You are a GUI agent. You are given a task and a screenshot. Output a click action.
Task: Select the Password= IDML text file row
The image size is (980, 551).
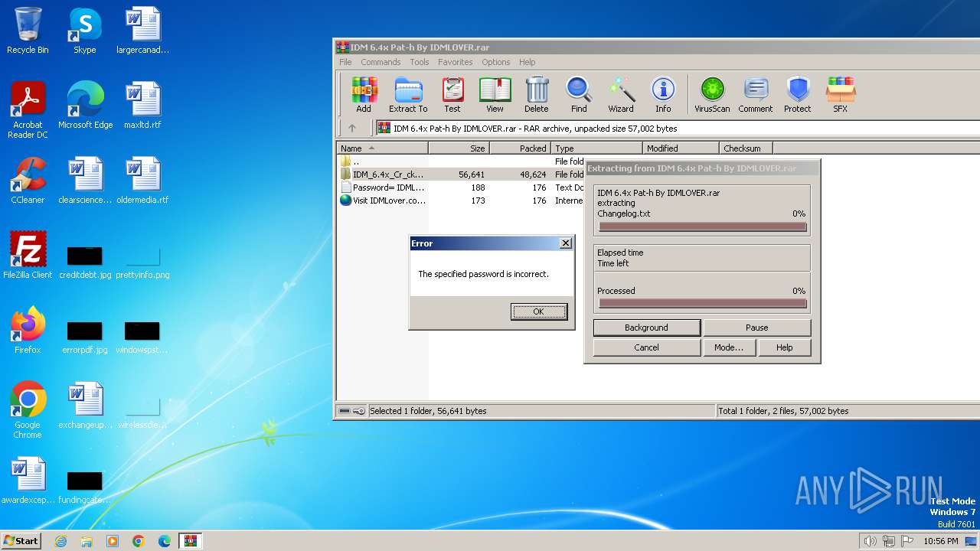tap(462, 187)
